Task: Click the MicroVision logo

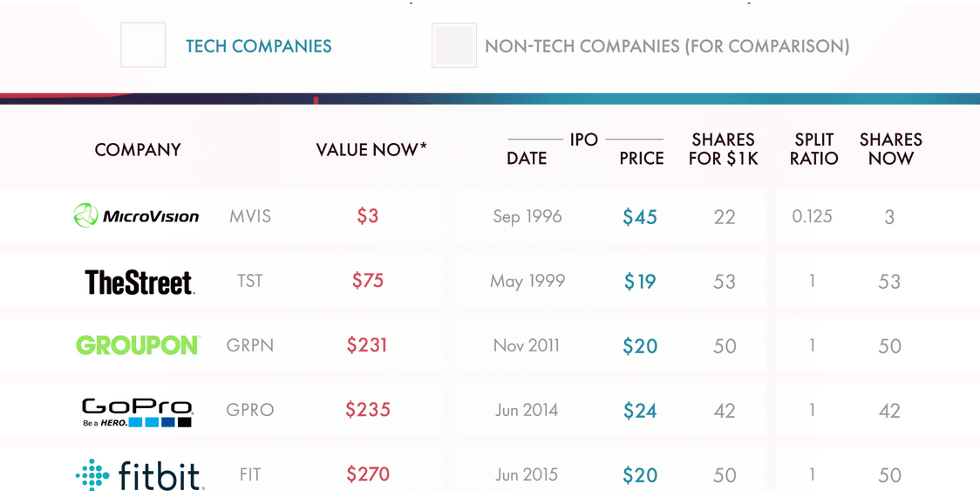Action: pos(136,215)
